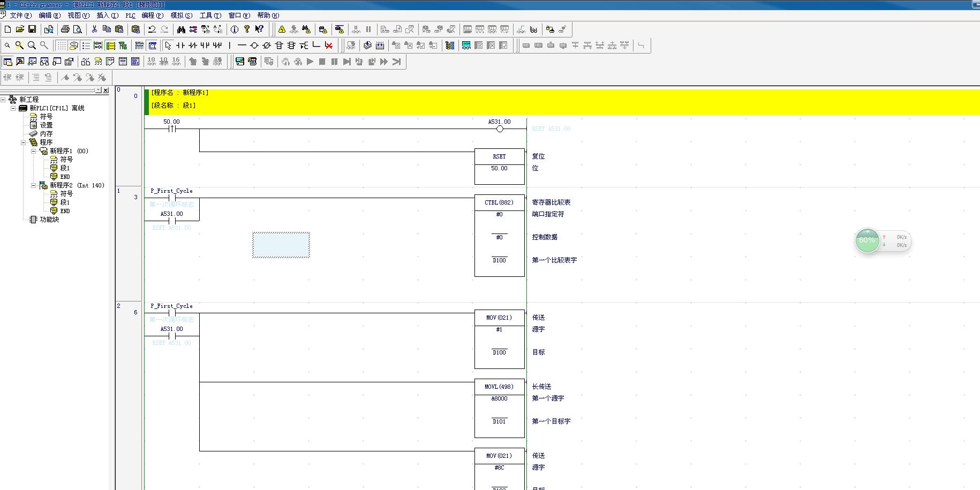Toggle the project workspace window button
This screenshot has height=490, width=980.
point(7,62)
